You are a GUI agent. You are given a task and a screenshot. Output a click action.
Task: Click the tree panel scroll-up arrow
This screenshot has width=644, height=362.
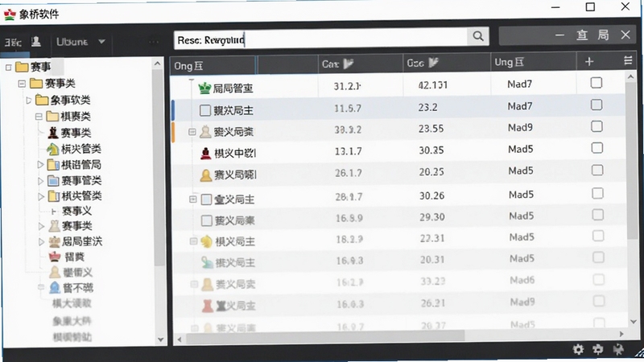coord(157,64)
